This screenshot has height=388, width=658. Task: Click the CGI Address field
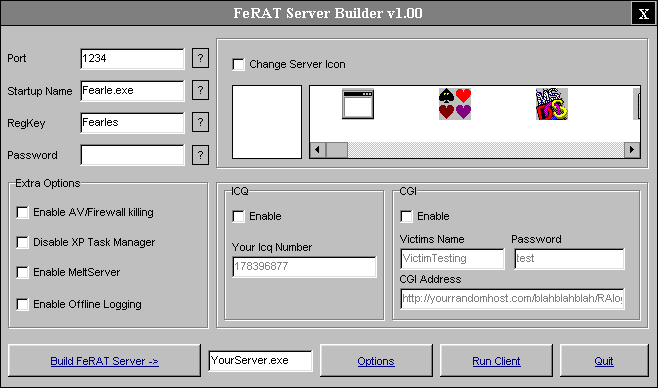tap(512, 299)
